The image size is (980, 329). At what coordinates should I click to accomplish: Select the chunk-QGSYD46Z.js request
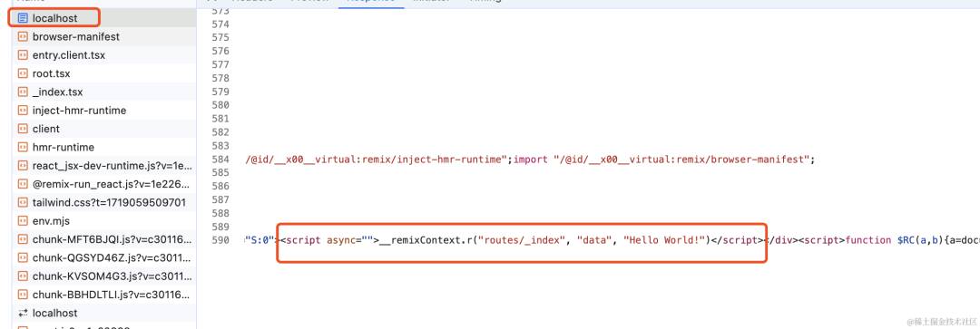(x=103, y=257)
